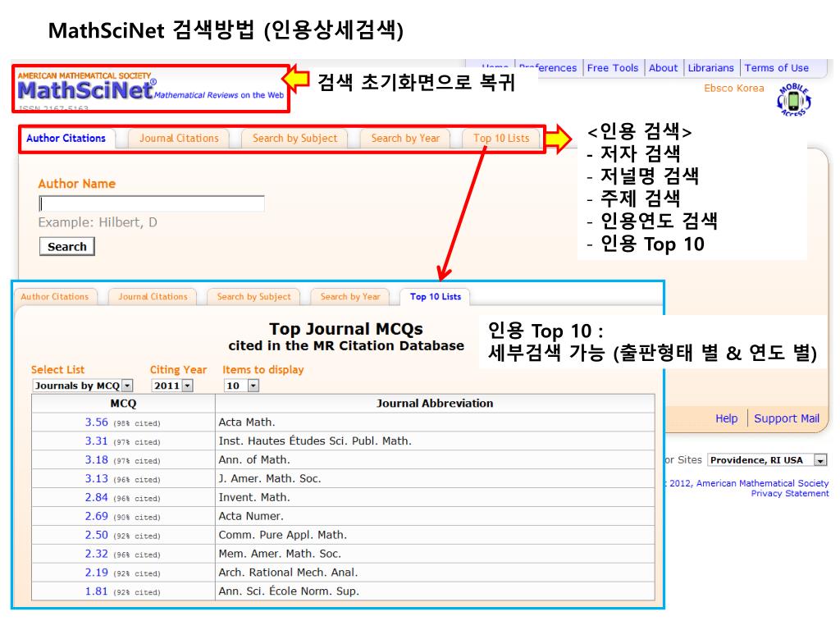840x630 pixels.
Task: Click the 'Acta Numer.' journal cell
Action: point(435,516)
